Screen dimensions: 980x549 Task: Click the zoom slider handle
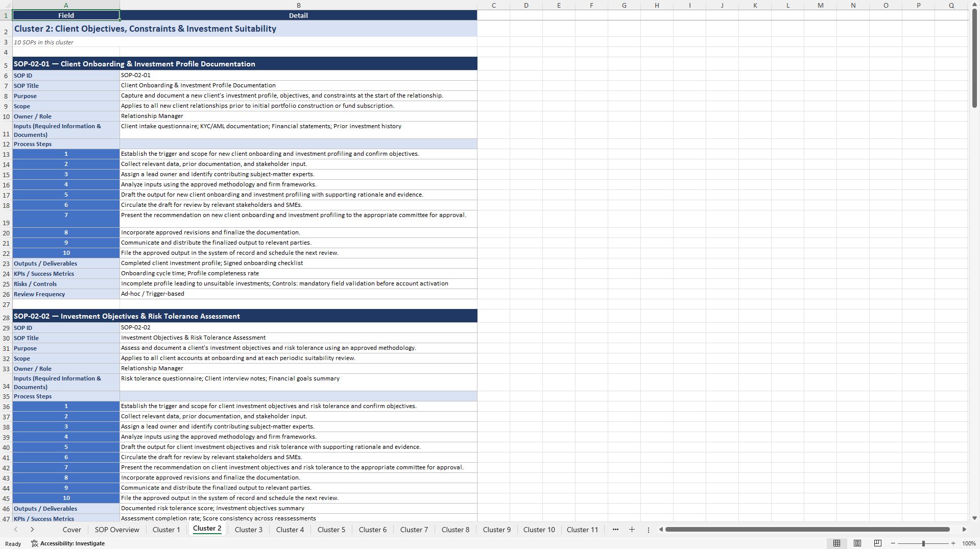[x=923, y=543]
